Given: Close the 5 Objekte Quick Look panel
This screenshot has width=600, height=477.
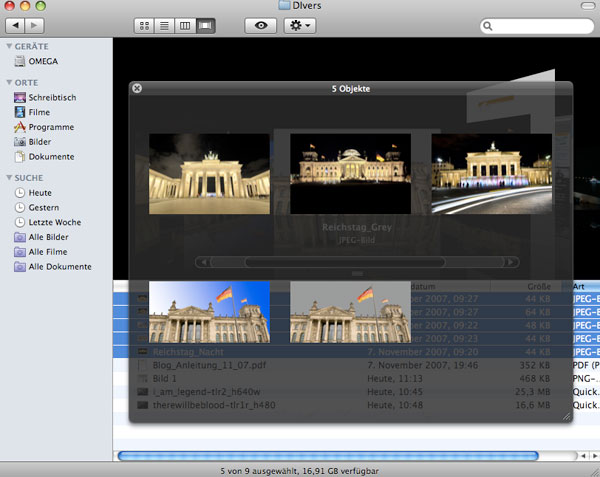Looking at the screenshot, I should (137, 88).
